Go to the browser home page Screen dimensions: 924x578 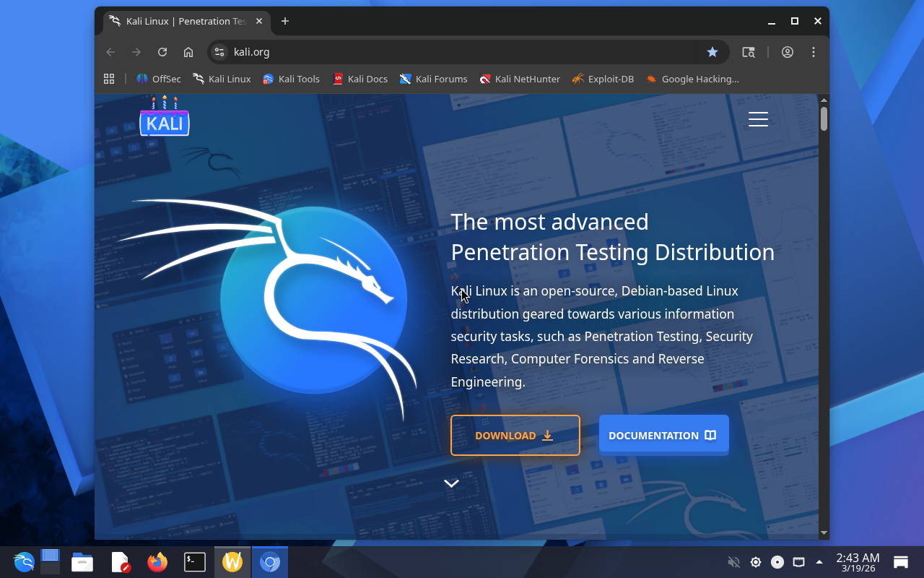188,52
